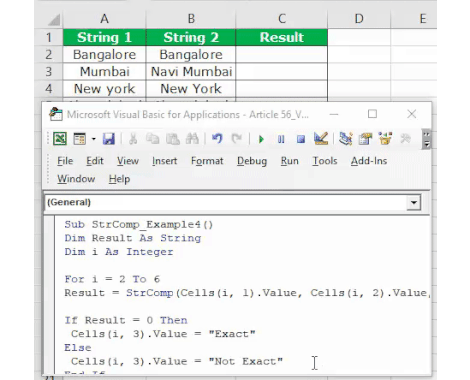470x380 pixels.
Task: Open Project Explorer icon
Action: [x=346, y=139]
